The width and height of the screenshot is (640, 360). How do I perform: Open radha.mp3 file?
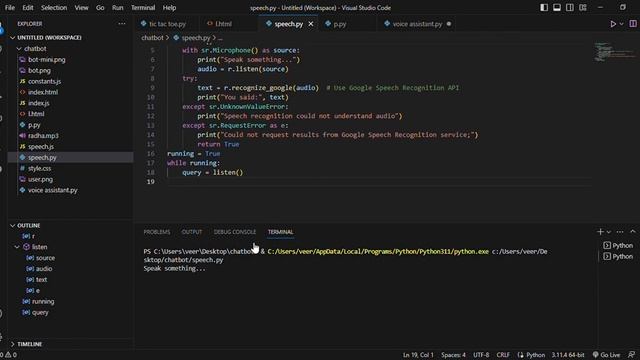[x=43, y=136]
